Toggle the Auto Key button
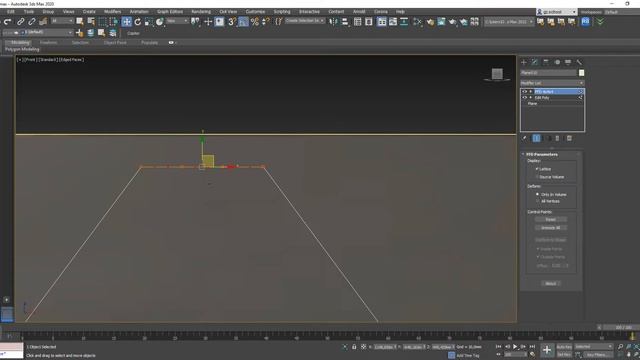 point(564,347)
